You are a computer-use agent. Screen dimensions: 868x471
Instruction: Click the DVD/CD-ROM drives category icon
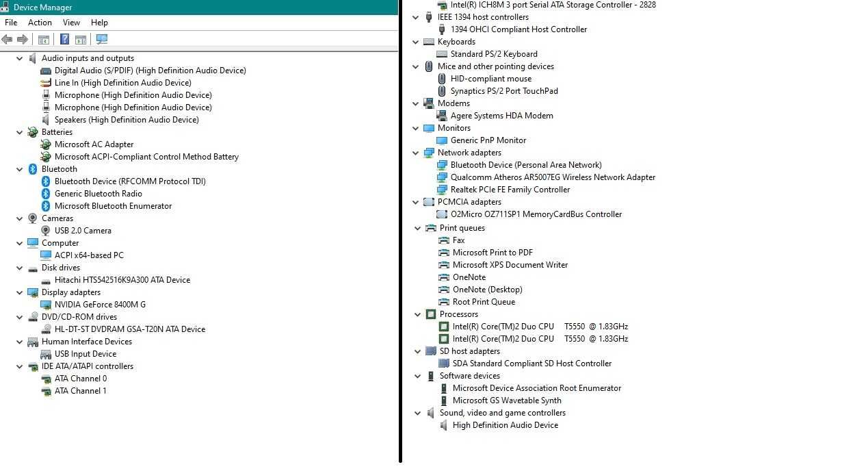(x=33, y=317)
